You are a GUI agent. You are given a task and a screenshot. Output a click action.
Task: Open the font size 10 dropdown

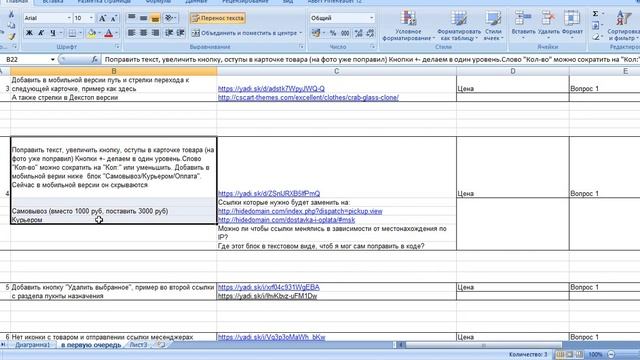(91, 18)
